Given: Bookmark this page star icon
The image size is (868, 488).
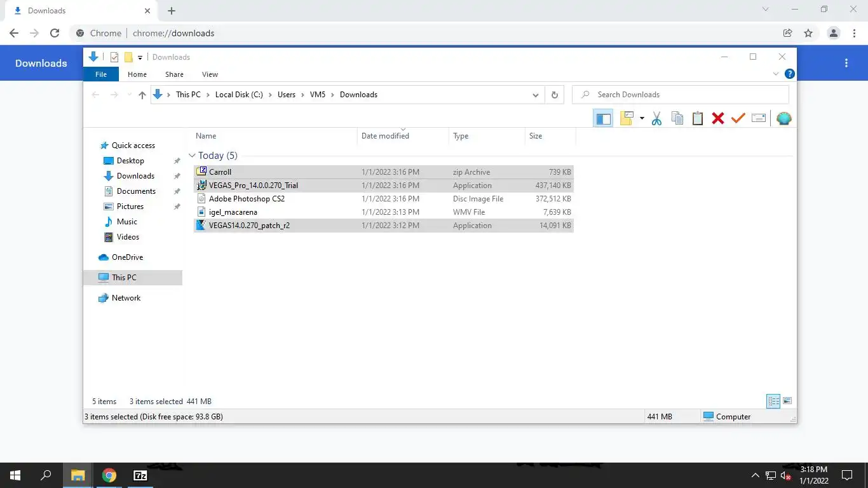Looking at the screenshot, I should pyautogui.click(x=808, y=33).
